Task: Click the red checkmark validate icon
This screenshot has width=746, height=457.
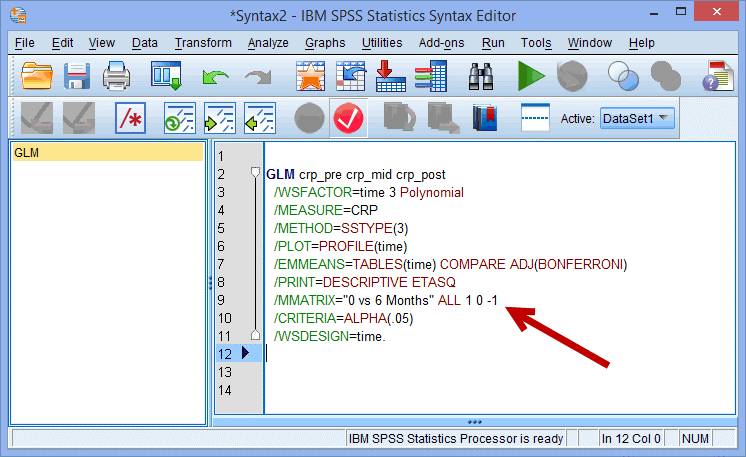Action: (349, 118)
